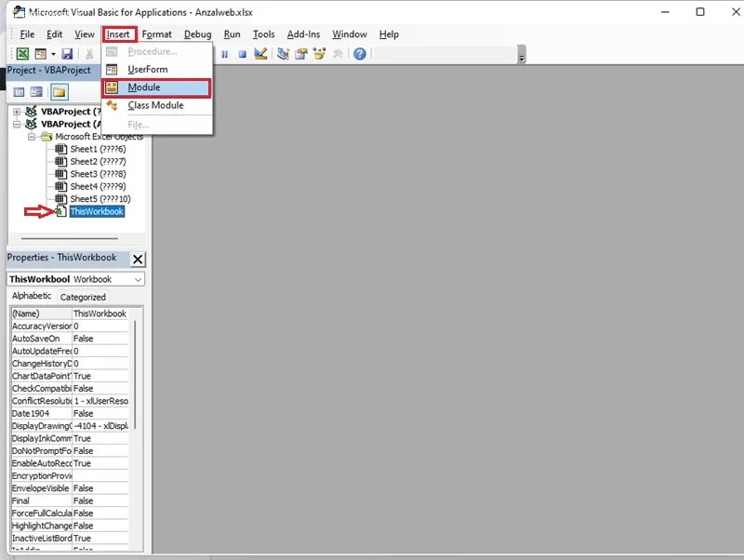The image size is (744, 560).
Task: Open the Project Explorer toolbar icon
Action: click(x=284, y=54)
